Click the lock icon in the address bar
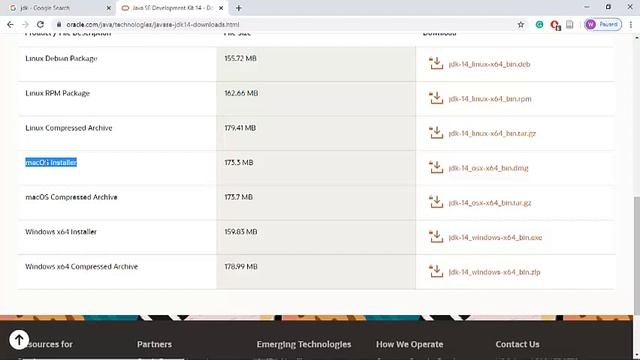 pyautogui.click(x=59, y=24)
